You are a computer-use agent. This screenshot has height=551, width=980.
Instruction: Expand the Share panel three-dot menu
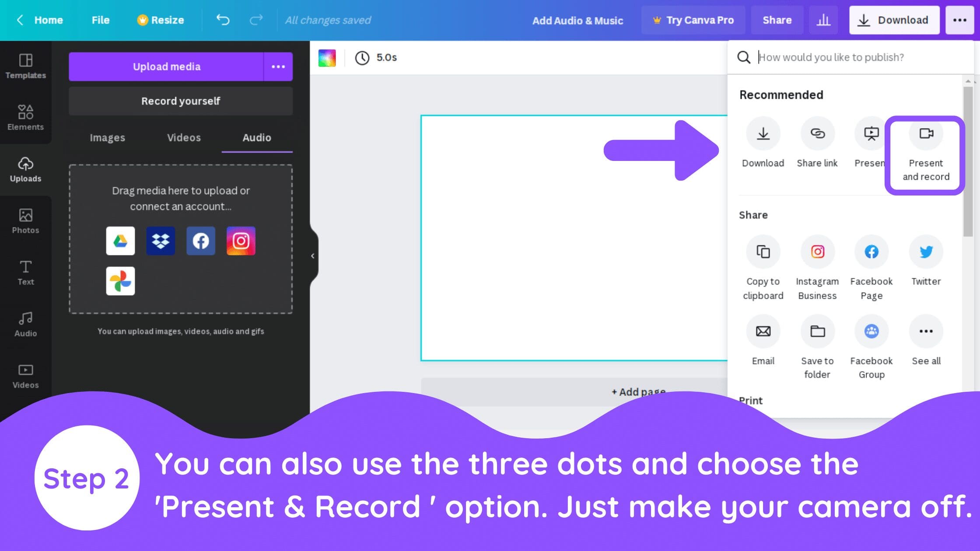(926, 330)
